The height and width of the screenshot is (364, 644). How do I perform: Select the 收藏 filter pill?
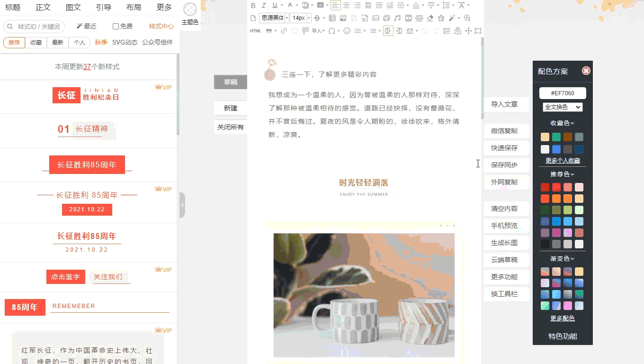[36, 43]
